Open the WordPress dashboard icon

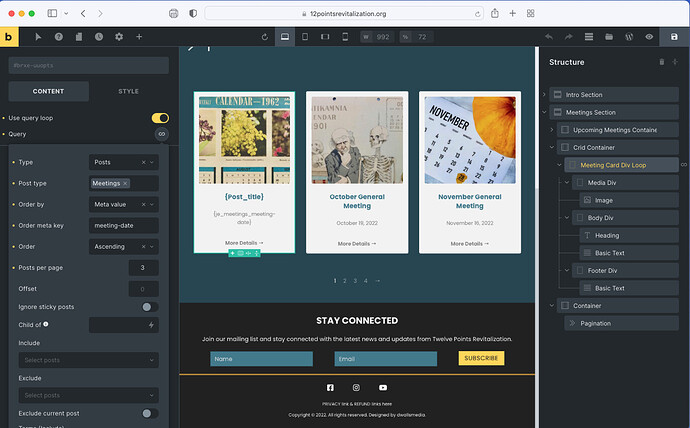629,37
